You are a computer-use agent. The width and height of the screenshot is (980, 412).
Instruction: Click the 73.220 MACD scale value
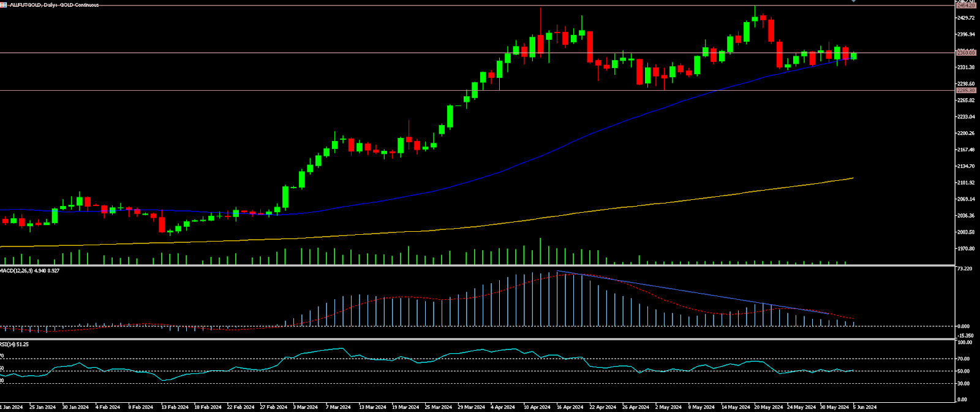pyautogui.click(x=965, y=269)
